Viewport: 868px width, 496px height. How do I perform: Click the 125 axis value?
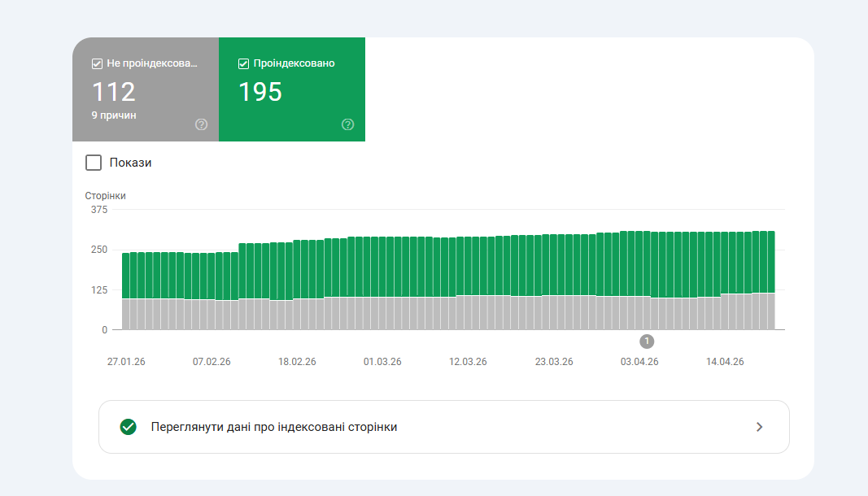(99, 289)
